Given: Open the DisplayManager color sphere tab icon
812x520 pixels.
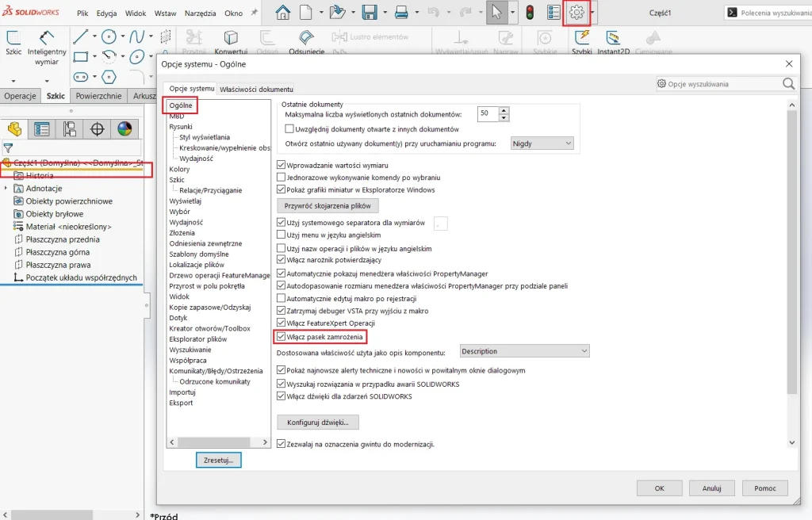Looking at the screenshot, I should pos(124,129).
